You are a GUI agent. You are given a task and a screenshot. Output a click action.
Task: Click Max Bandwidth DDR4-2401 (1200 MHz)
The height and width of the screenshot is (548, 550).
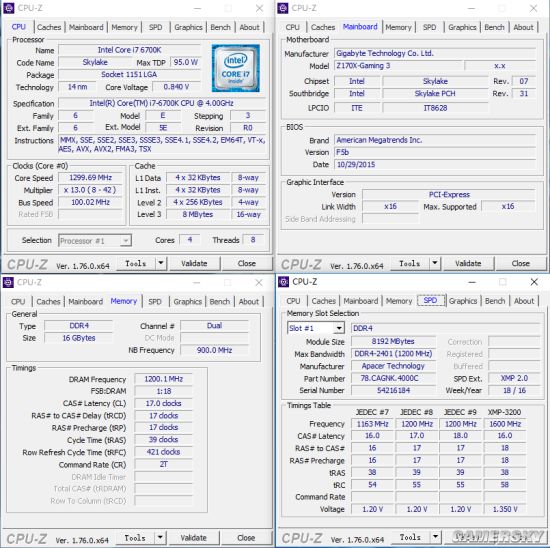coord(393,354)
